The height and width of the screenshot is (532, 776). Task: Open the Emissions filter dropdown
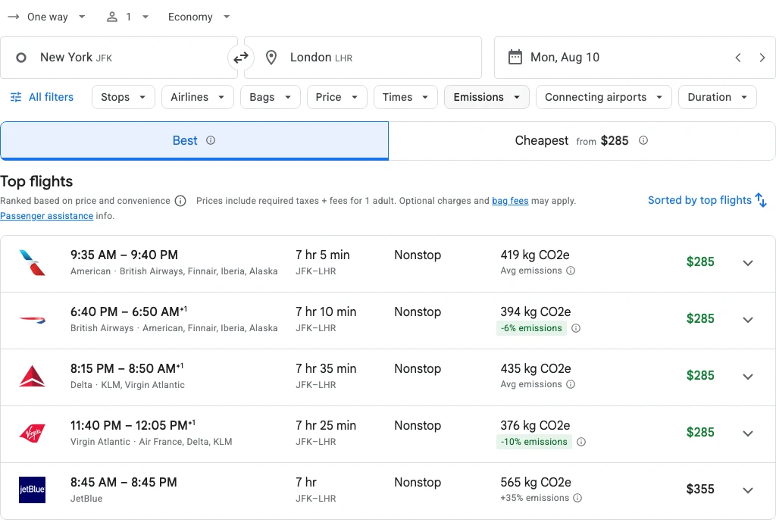tap(487, 97)
